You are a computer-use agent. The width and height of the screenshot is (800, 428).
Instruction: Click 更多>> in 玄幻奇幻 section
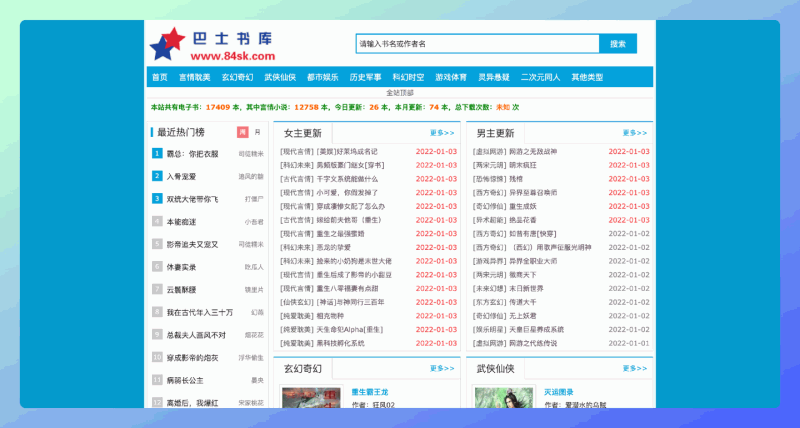(x=442, y=368)
